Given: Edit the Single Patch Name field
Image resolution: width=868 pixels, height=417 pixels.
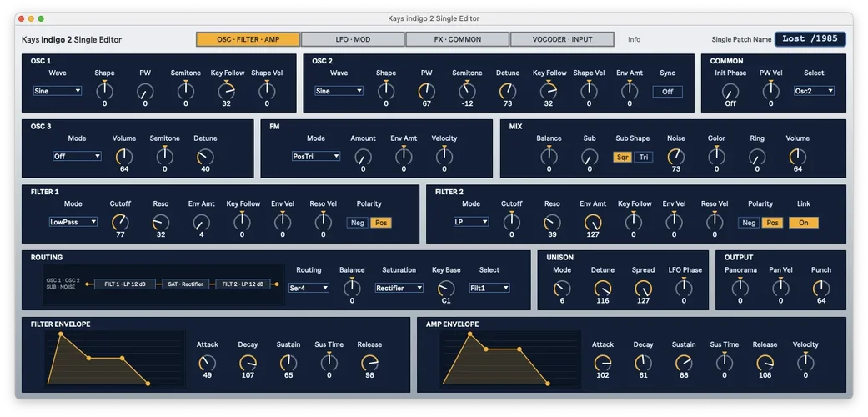Looking at the screenshot, I should [x=810, y=39].
